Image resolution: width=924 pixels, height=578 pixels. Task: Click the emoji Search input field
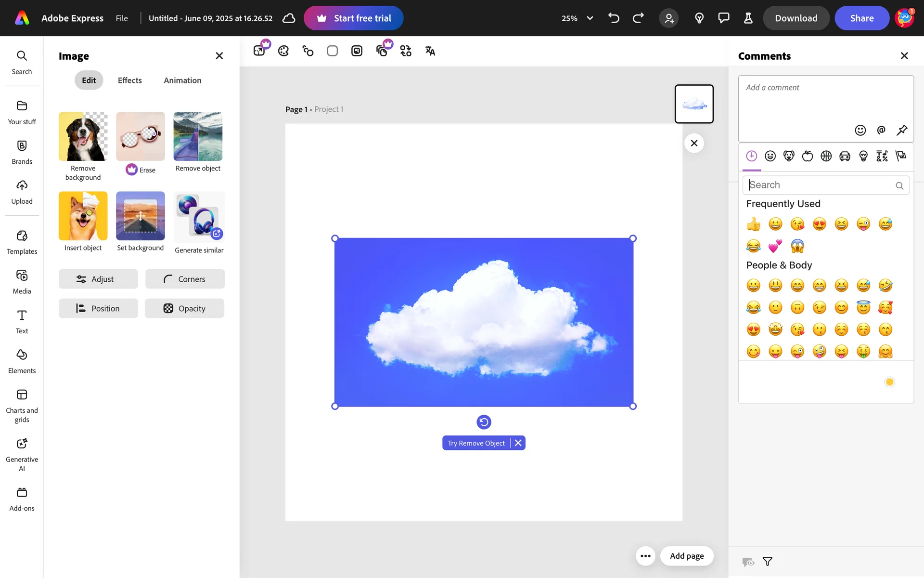click(x=821, y=185)
